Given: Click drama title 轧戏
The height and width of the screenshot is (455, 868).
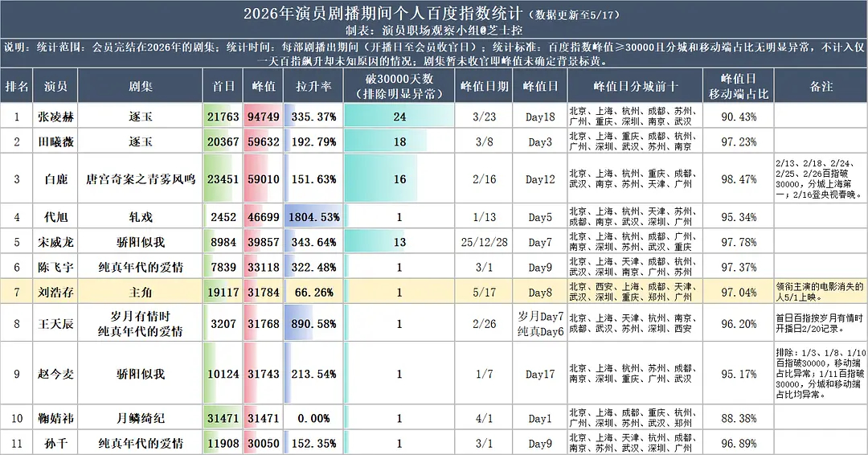Looking at the screenshot, I should [140, 217].
